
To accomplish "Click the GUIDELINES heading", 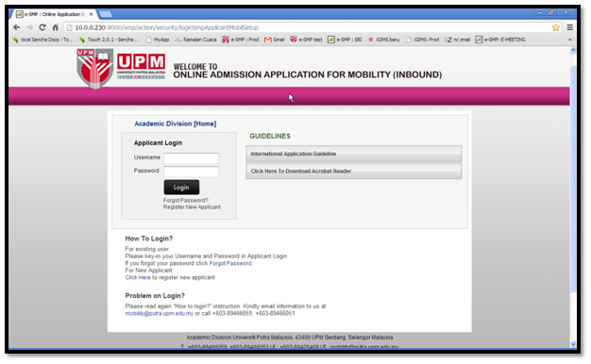I will click(x=270, y=136).
